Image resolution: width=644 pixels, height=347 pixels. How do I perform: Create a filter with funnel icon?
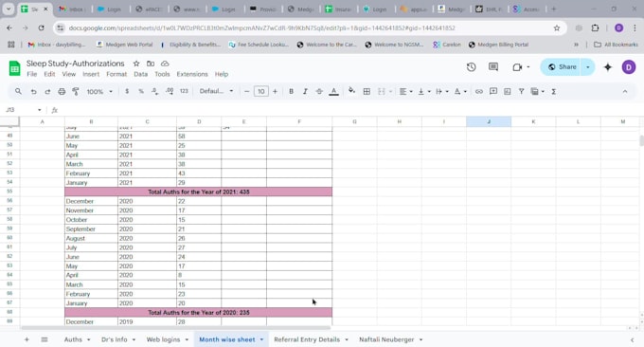coord(521,91)
